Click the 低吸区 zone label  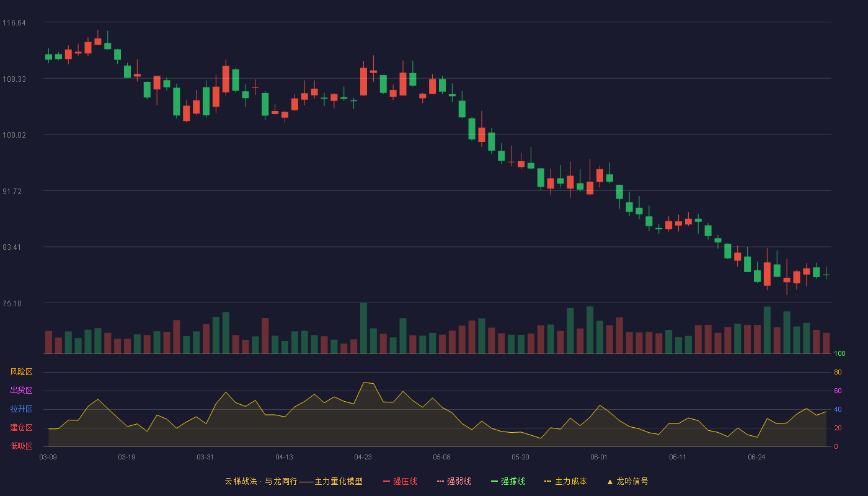coord(21,446)
